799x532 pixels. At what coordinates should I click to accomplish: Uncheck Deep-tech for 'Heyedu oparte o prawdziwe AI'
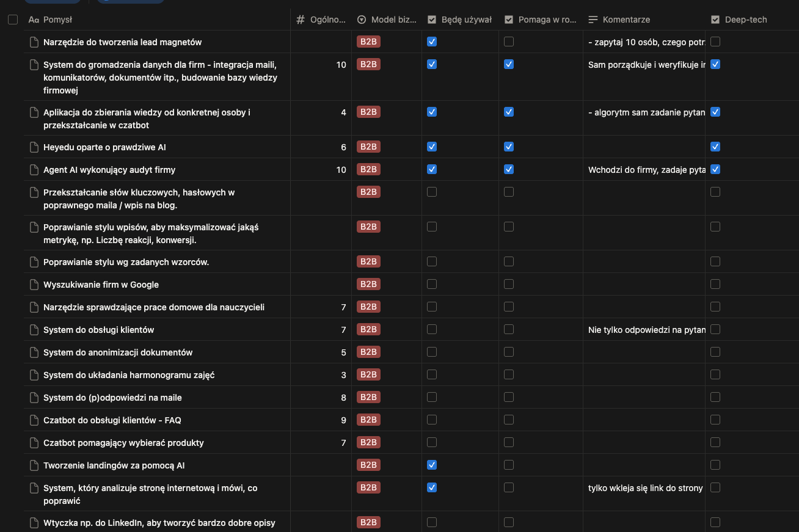pyautogui.click(x=715, y=147)
